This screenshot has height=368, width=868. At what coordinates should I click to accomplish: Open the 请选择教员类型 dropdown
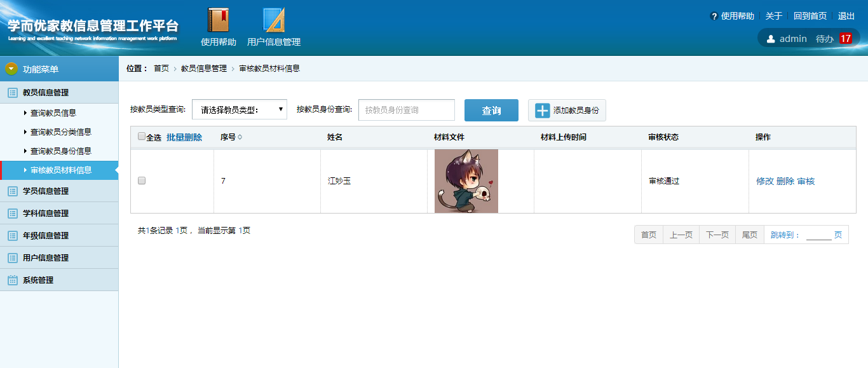[240, 110]
